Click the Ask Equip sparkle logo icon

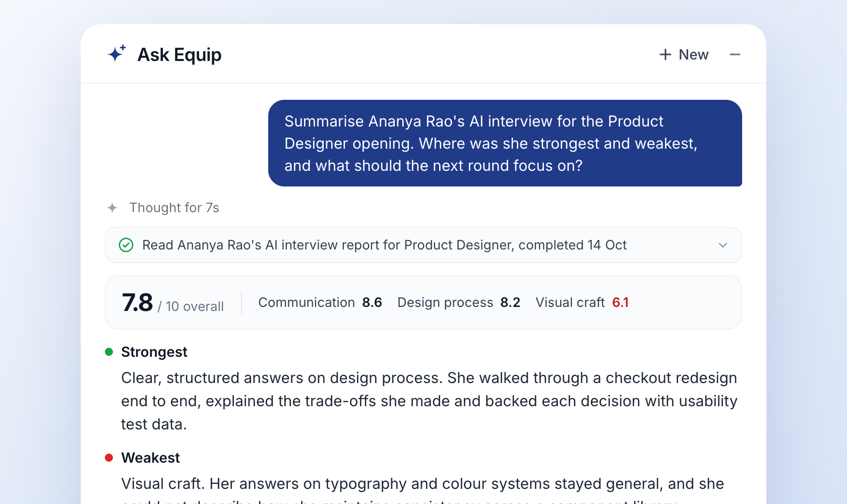116,53
